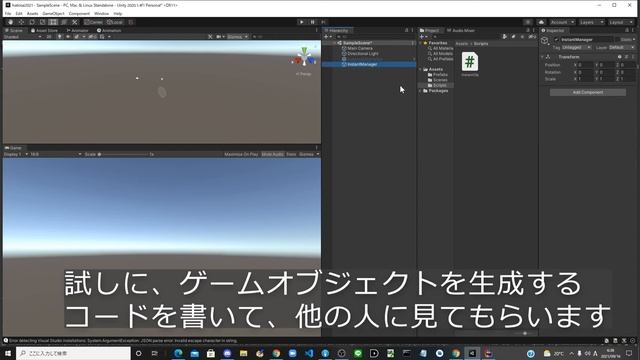The width and height of the screenshot is (640, 360).
Task: Switch to the Asset Store tab
Action: click(x=44, y=30)
